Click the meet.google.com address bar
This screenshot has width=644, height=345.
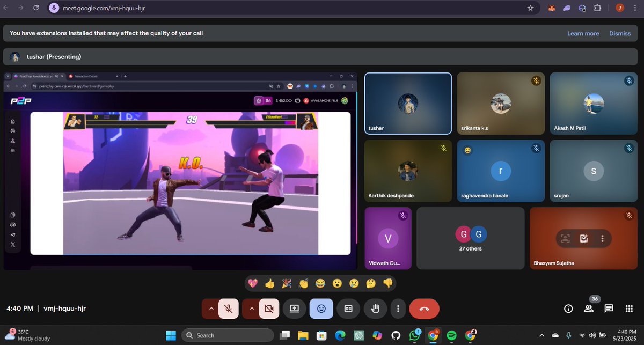(292, 8)
